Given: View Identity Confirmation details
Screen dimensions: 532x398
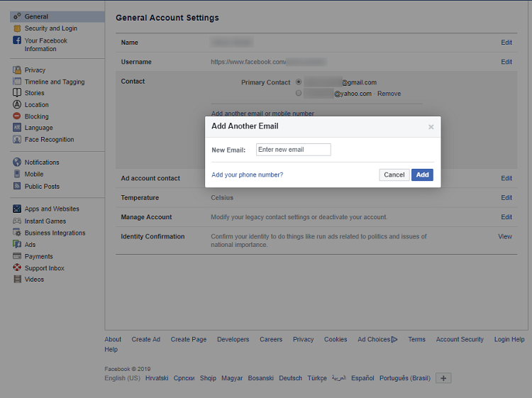Looking at the screenshot, I should pyautogui.click(x=505, y=236).
